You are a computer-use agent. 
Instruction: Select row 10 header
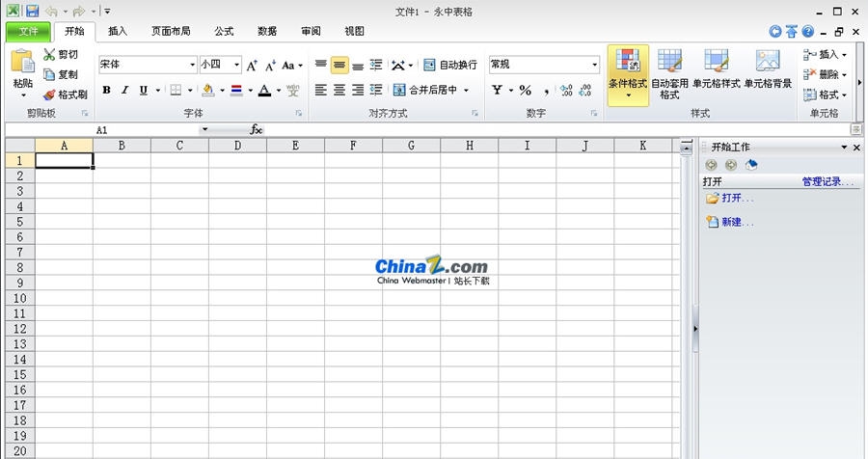coord(20,298)
